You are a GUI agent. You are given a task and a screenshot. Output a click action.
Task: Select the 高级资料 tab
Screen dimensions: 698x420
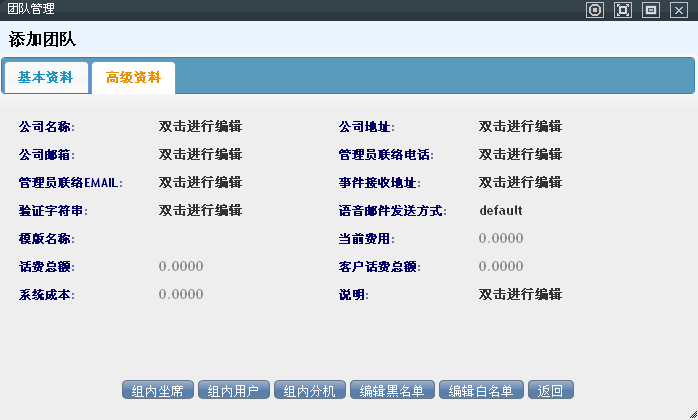[x=133, y=77]
